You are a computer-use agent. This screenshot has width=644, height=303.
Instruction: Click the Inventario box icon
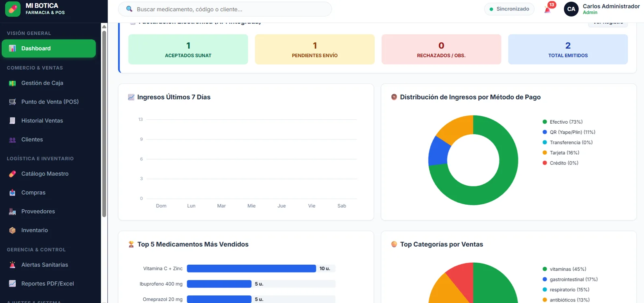coord(12,230)
